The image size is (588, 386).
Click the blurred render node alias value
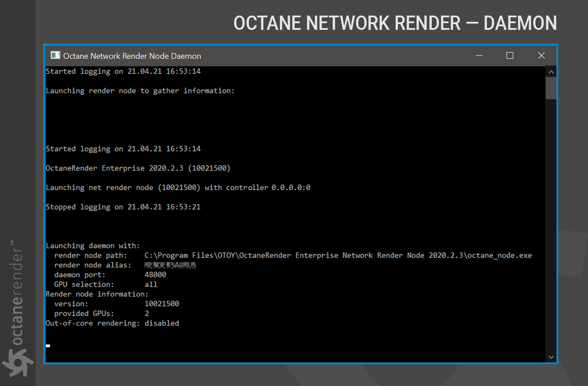[170, 265]
